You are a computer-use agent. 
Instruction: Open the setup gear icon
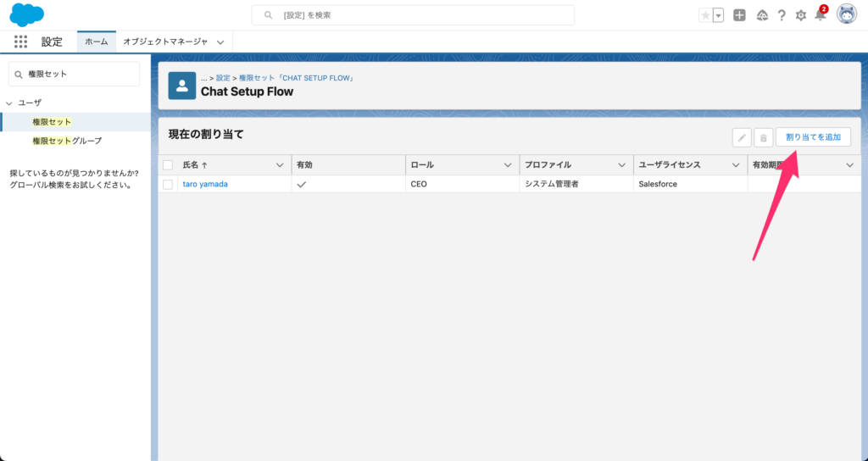point(801,15)
